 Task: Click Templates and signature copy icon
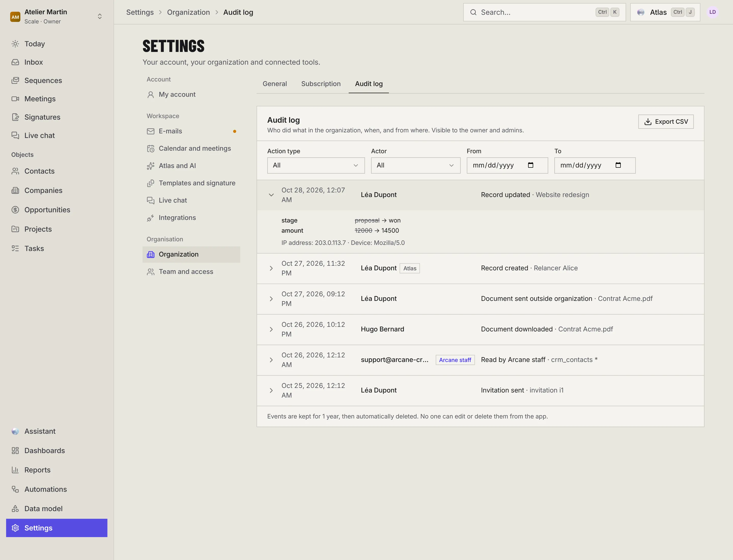pos(151,183)
